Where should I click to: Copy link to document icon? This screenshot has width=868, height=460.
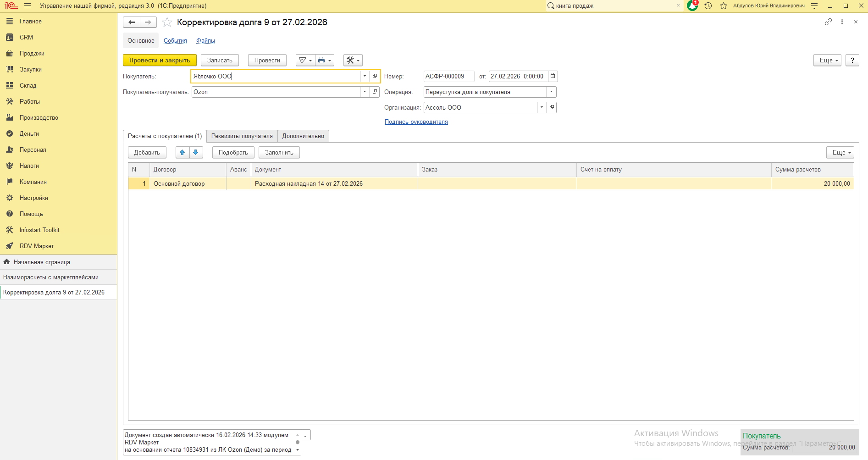(828, 22)
